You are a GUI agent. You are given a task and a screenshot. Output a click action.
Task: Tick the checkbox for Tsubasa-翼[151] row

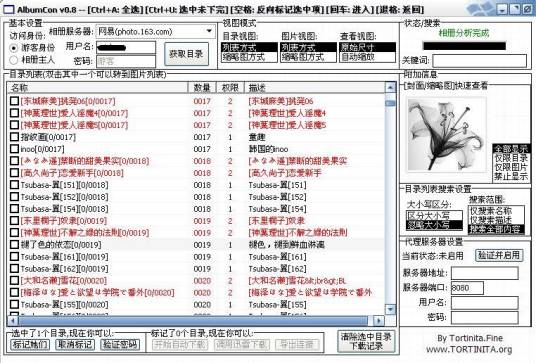[14, 185]
